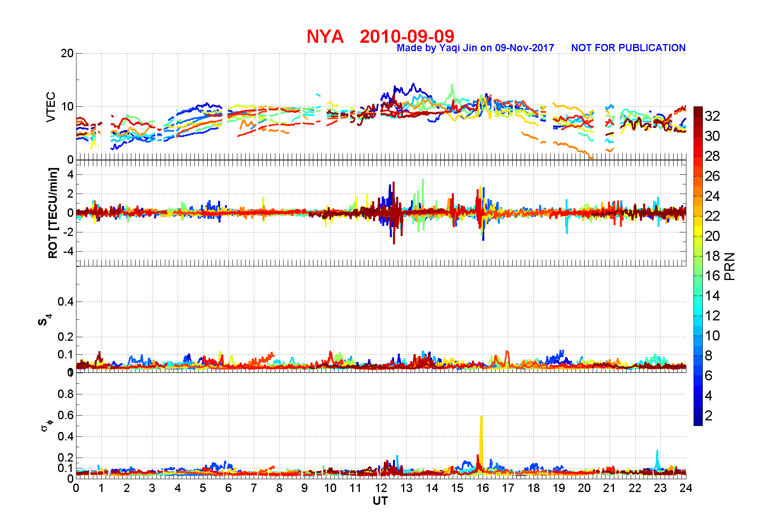Viewport: 762px width, 532px height.
Task: Click the "16" tick on the PRN colorbar
Action: 712,276
